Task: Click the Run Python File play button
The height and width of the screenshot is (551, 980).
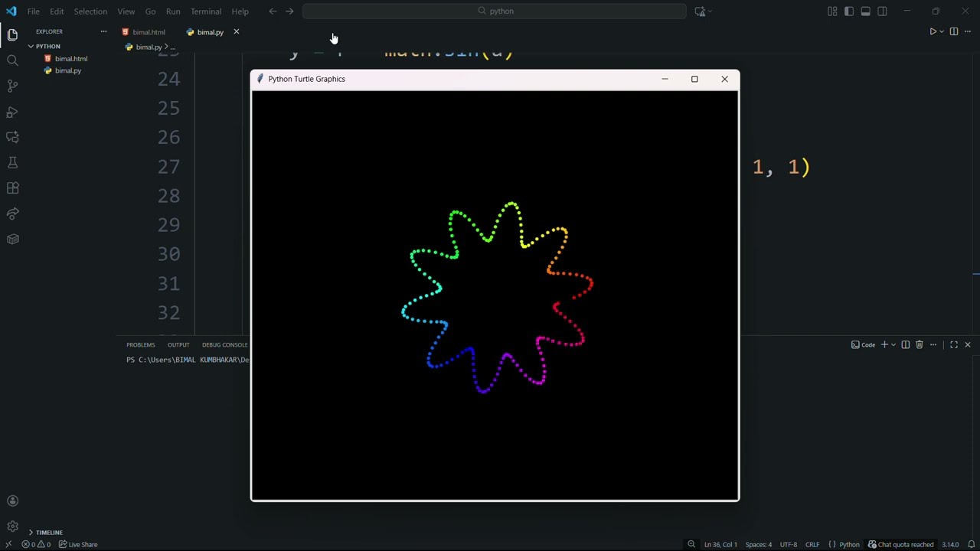Action: pos(933,31)
